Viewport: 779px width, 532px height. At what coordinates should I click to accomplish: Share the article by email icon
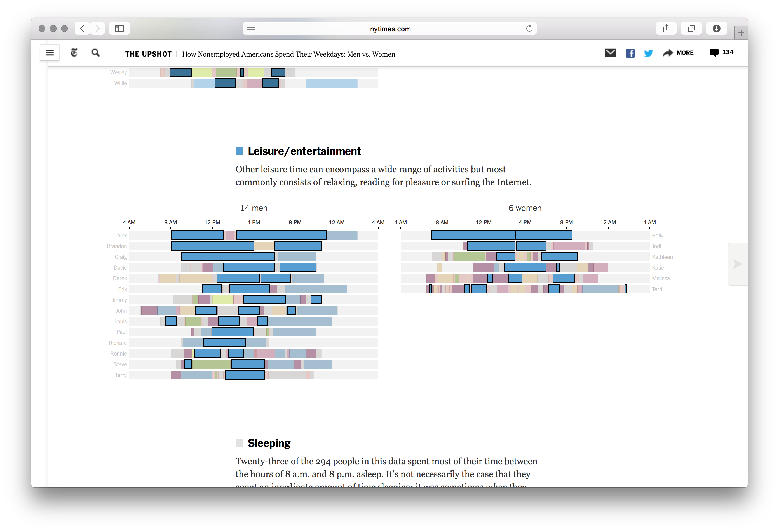coord(610,53)
